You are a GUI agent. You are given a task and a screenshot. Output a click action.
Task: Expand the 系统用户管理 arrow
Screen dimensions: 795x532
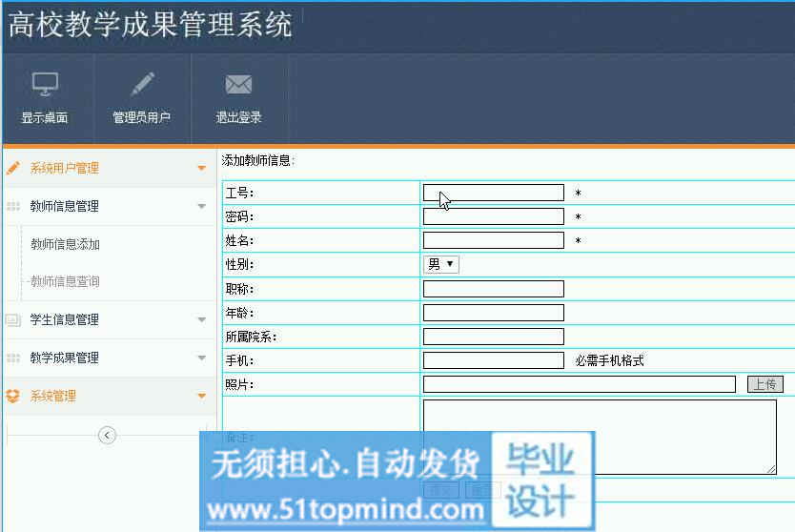(201, 169)
